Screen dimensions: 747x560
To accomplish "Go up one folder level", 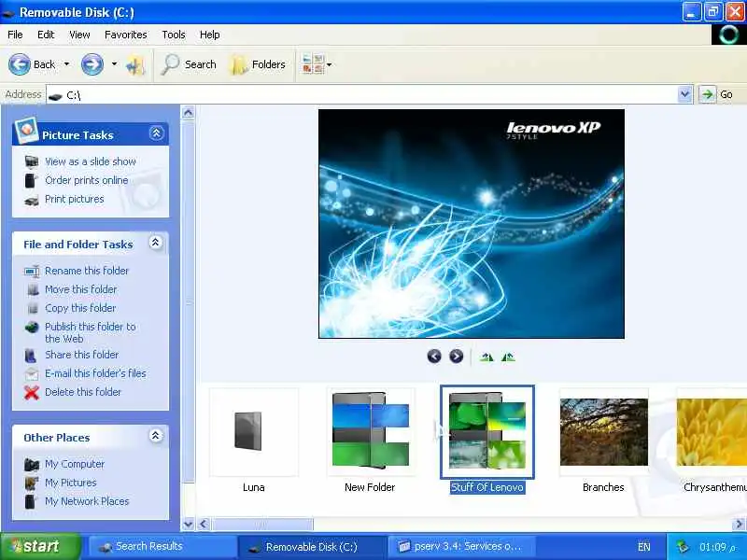I will point(135,64).
